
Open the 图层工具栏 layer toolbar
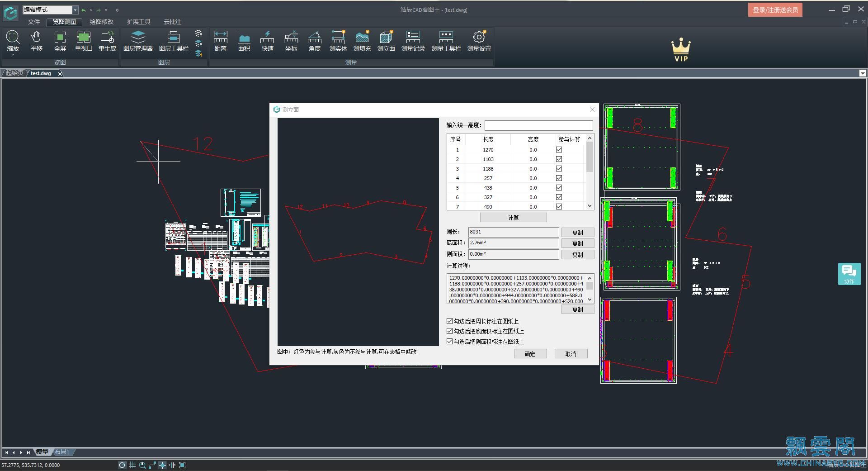pyautogui.click(x=174, y=40)
